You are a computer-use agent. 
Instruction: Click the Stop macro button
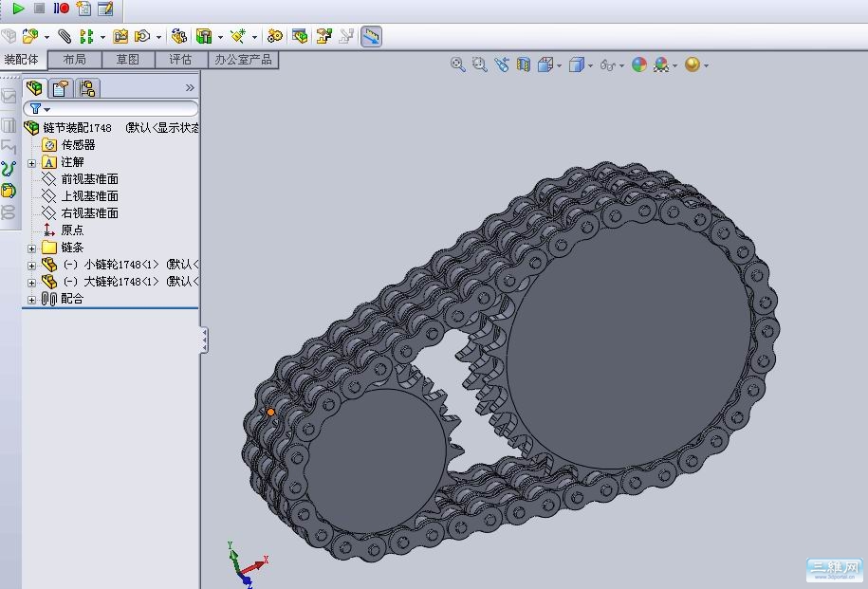tap(39, 9)
